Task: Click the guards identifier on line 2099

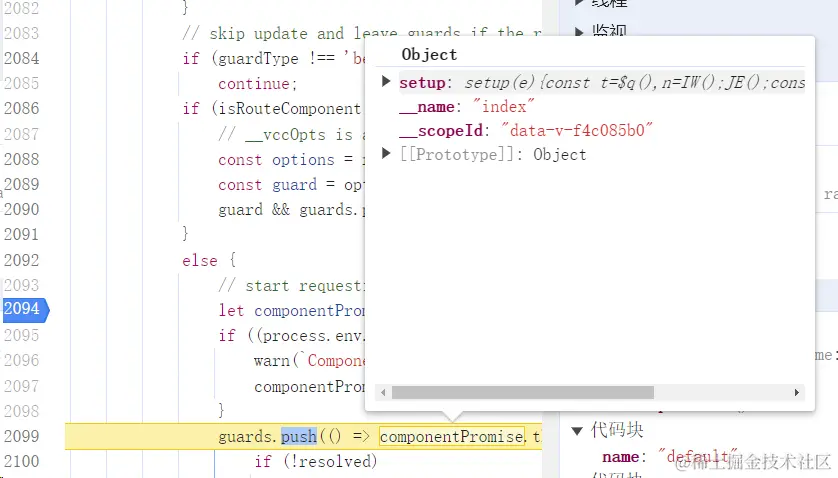Action: [245, 437]
